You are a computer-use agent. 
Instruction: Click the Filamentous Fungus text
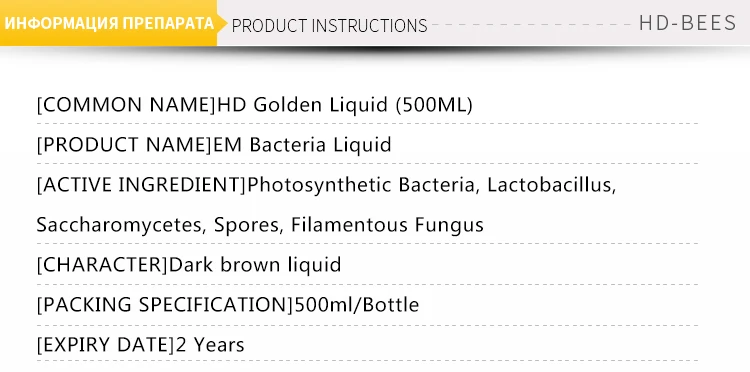(x=387, y=225)
